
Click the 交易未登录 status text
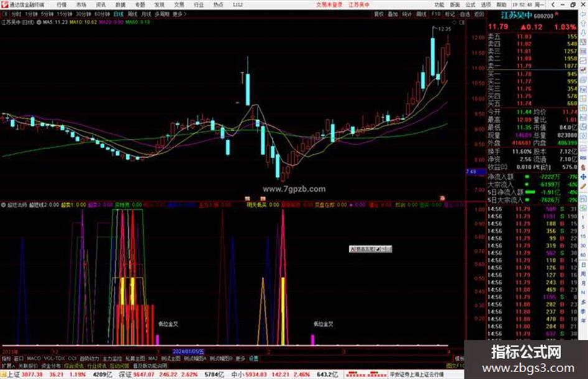(329, 5)
